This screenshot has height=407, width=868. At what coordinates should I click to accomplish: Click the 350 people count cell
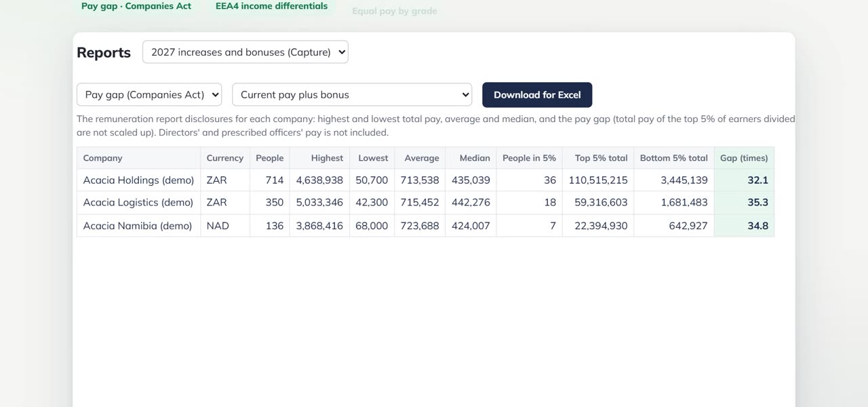pyautogui.click(x=270, y=203)
